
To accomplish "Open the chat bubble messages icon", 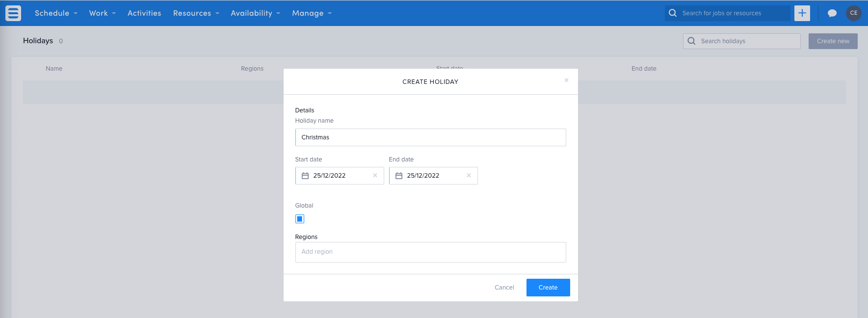I will pos(832,13).
